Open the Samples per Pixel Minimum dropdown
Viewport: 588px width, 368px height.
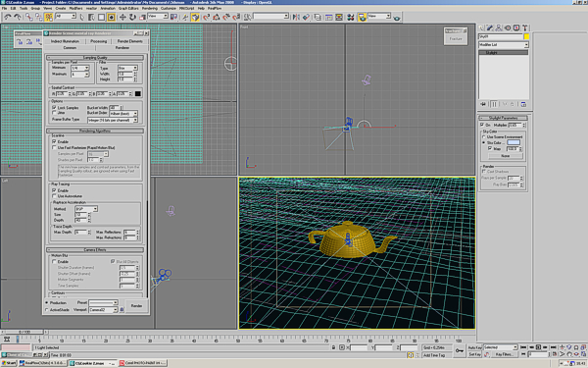tap(80, 68)
